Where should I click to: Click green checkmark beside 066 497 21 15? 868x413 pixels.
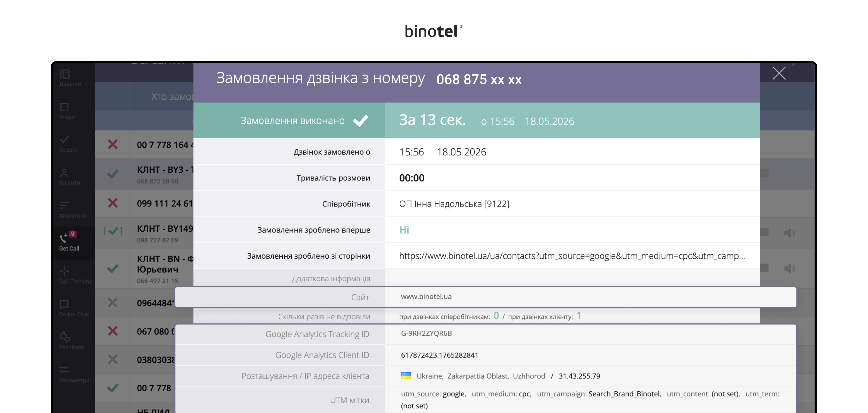113,268
